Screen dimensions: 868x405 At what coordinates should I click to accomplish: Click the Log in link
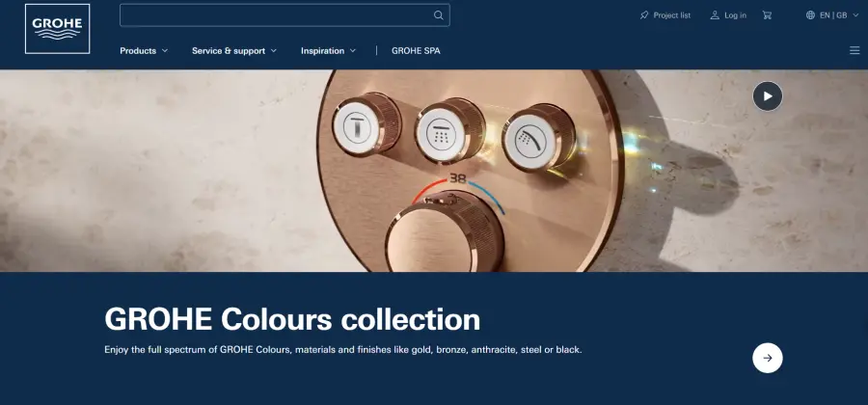(x=735, y=15)
